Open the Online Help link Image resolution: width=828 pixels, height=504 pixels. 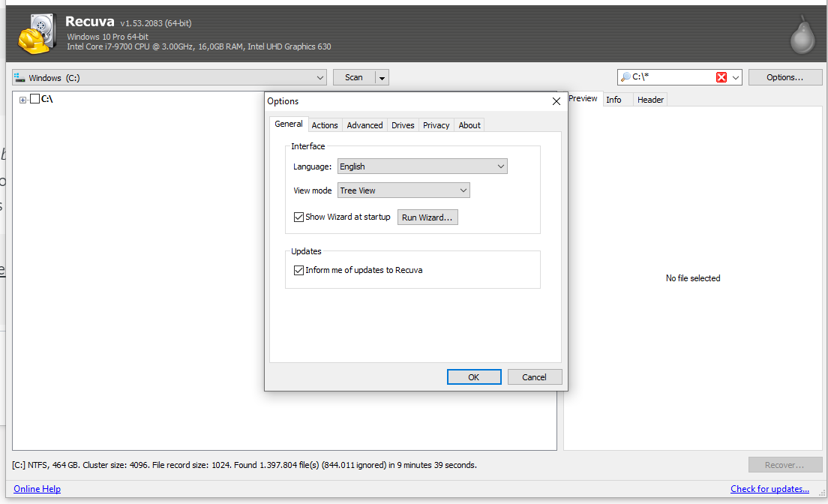37,489
